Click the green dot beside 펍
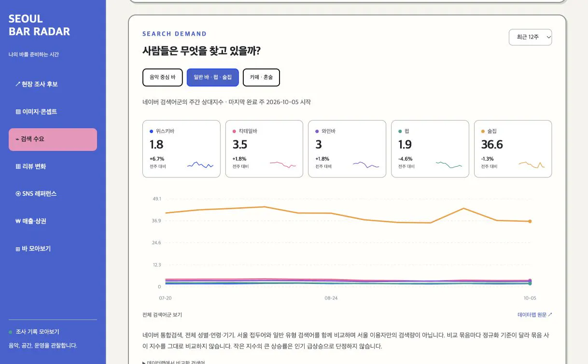The height and width of the screenshot is (364, 588). click(400, 131)
